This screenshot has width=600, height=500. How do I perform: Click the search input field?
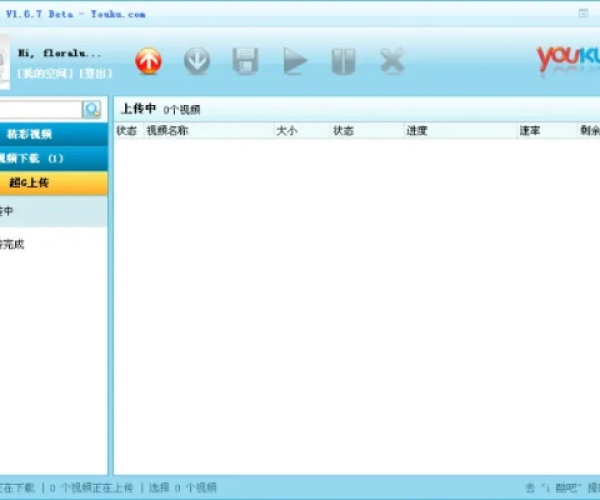pyautogui.click(x=40, y=110)
